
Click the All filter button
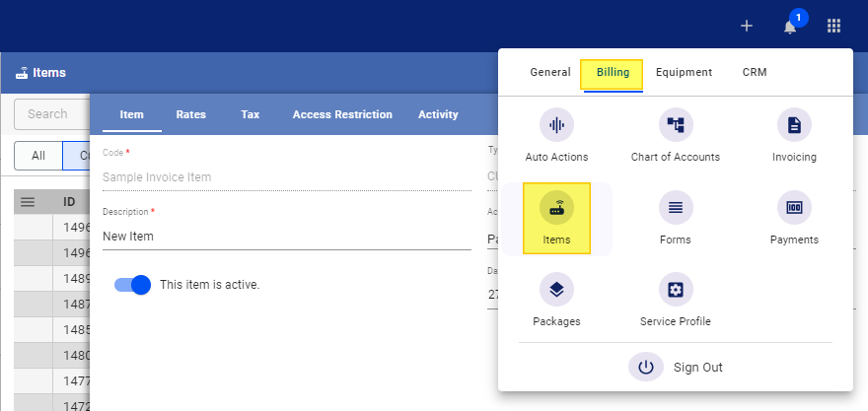coord(38,156)
